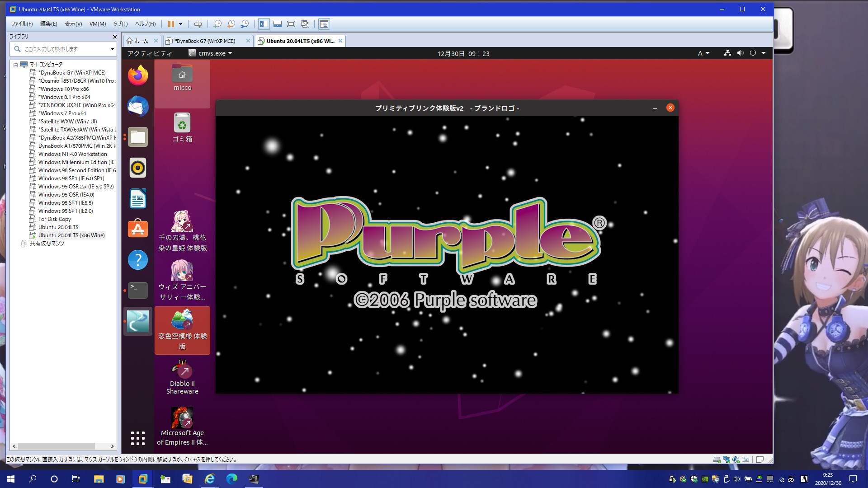Pause the virtual machine with the suspend icon
Viewport: 868px width, 488px height.
click(171, 24)
